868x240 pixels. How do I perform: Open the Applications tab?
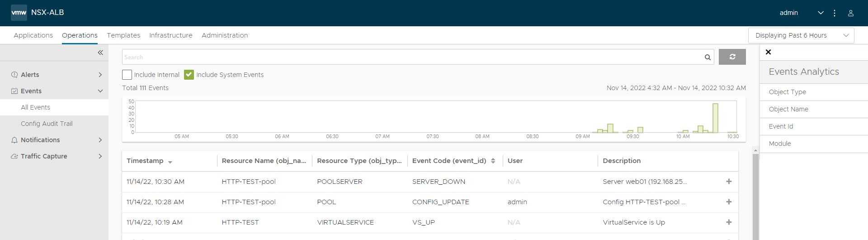(33, 35)
